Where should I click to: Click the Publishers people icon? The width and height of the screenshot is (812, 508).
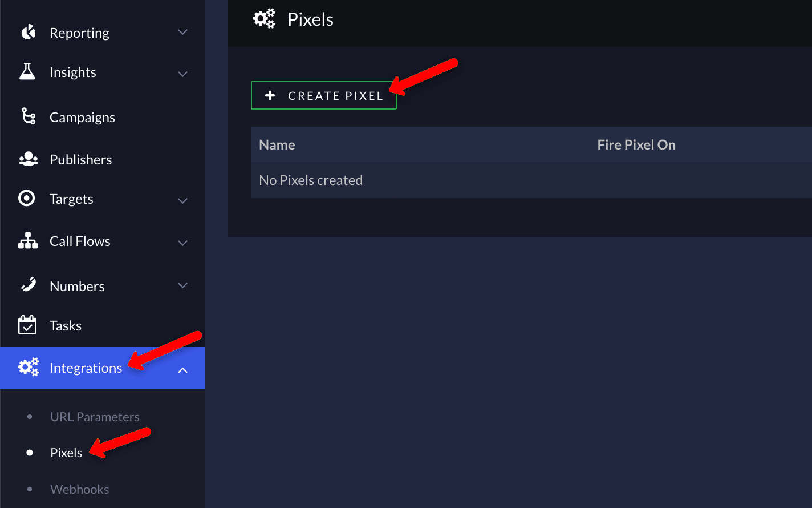tap(28, 159)
